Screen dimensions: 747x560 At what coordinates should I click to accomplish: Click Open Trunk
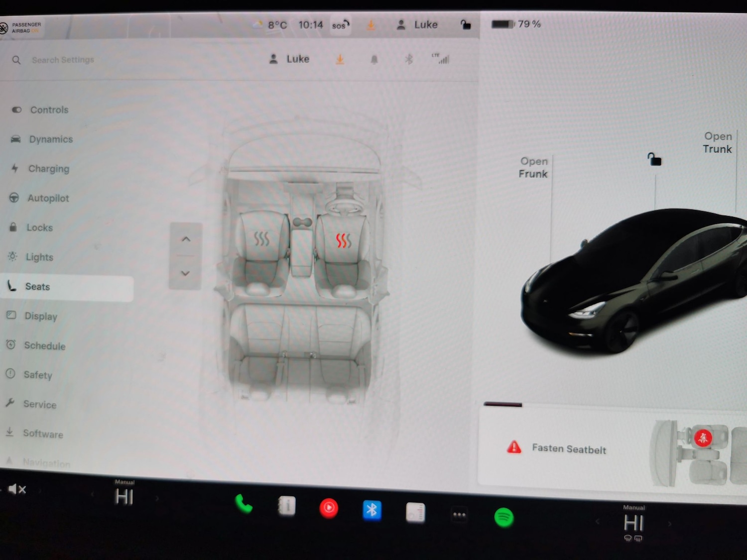tap(717, 143)
